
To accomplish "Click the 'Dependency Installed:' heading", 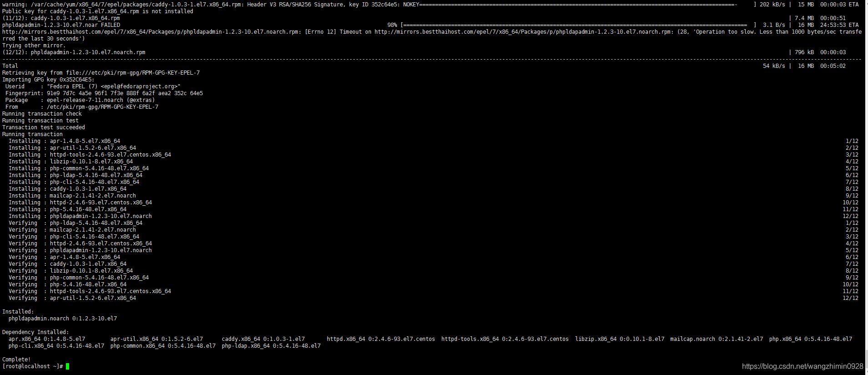I will 35,332.
